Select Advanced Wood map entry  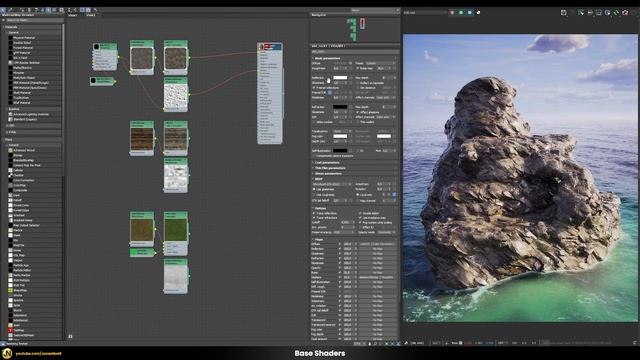[x=24, y=150]
